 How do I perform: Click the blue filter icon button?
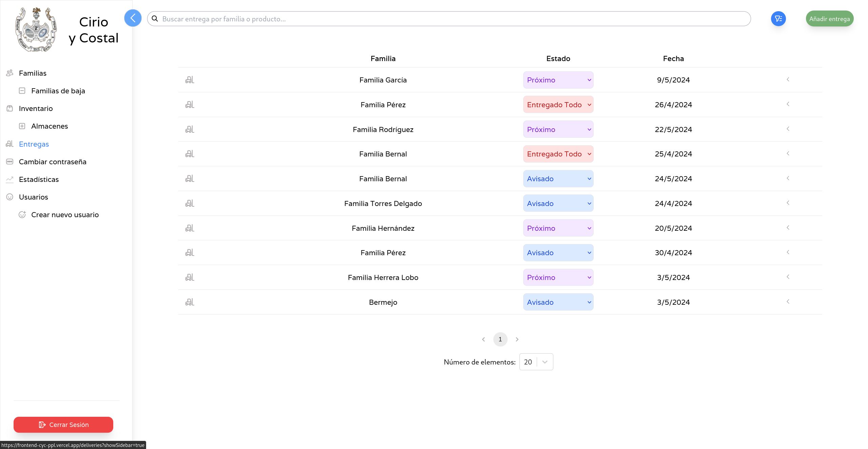click(778, 19)
